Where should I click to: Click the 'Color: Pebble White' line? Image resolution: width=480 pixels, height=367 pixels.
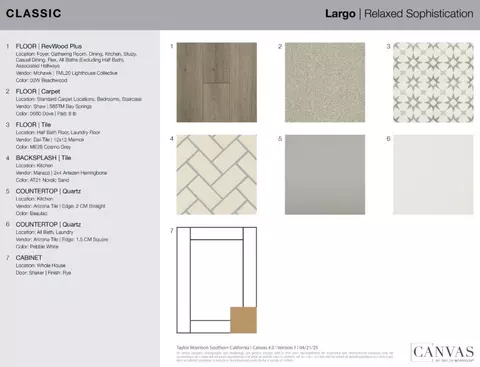pos(37,247)
